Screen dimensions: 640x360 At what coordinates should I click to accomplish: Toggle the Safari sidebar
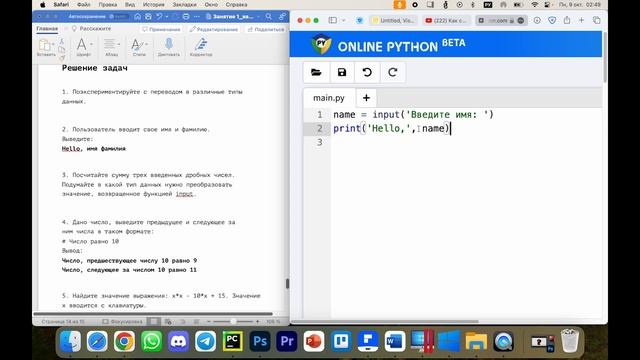click(333, 20)
